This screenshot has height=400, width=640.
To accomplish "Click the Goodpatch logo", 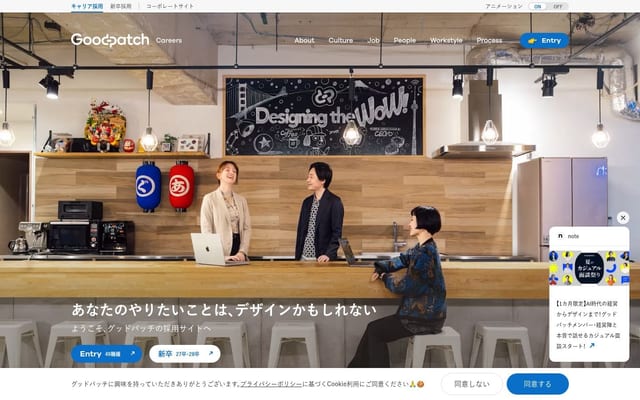I will [110, 40].
